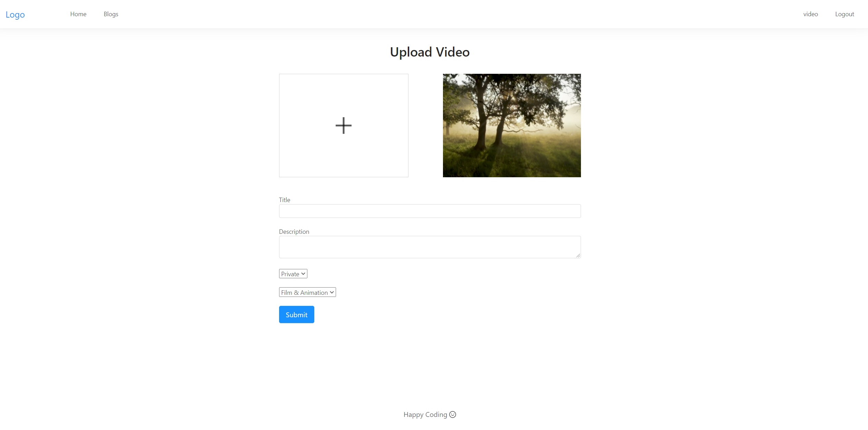This screenshot has height=430, width=868.
Task: Click the Description text area
Action: pyautogui.click(x=430, y=247)
